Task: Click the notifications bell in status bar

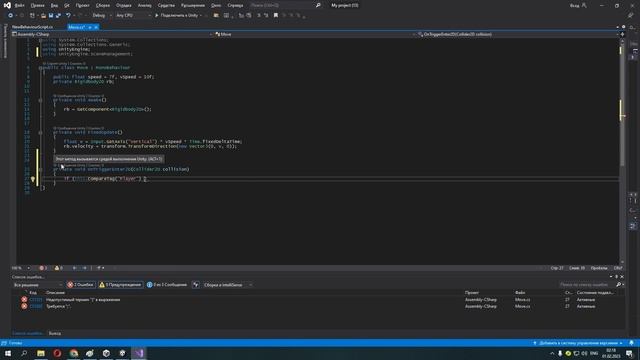Action: click(x=631, y=343)
